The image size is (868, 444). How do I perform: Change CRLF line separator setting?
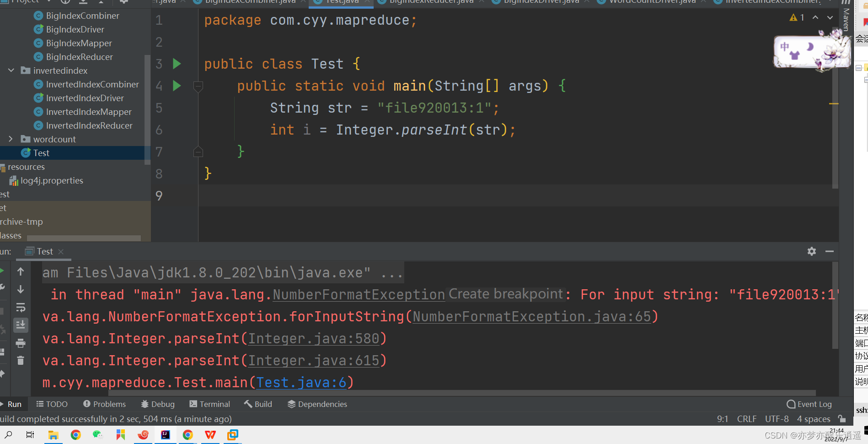[x=747, y=419]
